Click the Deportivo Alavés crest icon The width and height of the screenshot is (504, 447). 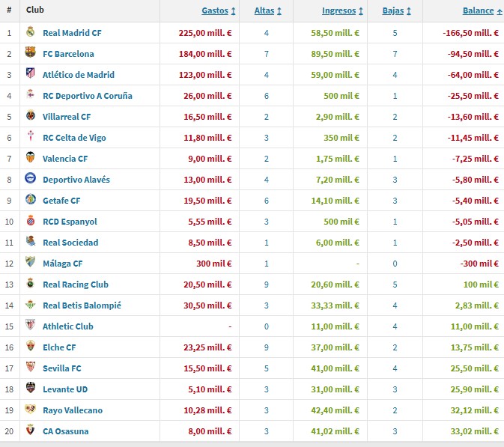tap(30, 178)
